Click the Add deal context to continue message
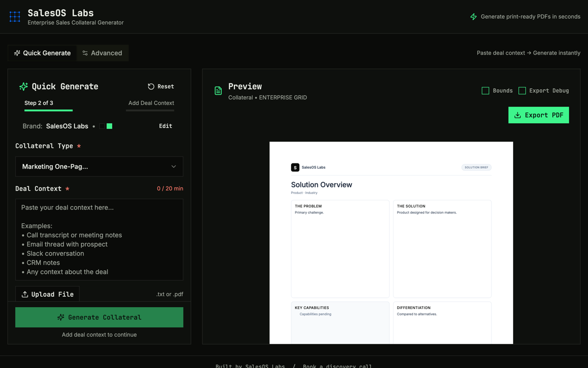Viewport: 588px width, 368px height. coord(99,335)
